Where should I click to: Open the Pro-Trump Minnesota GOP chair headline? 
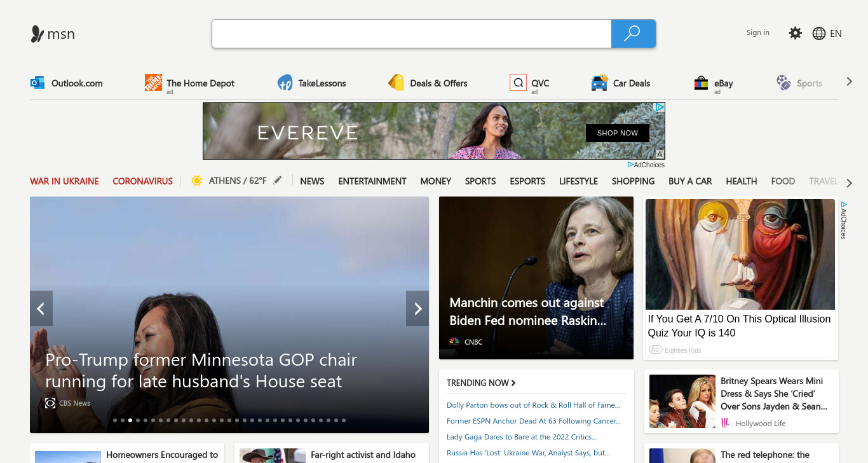201,370
